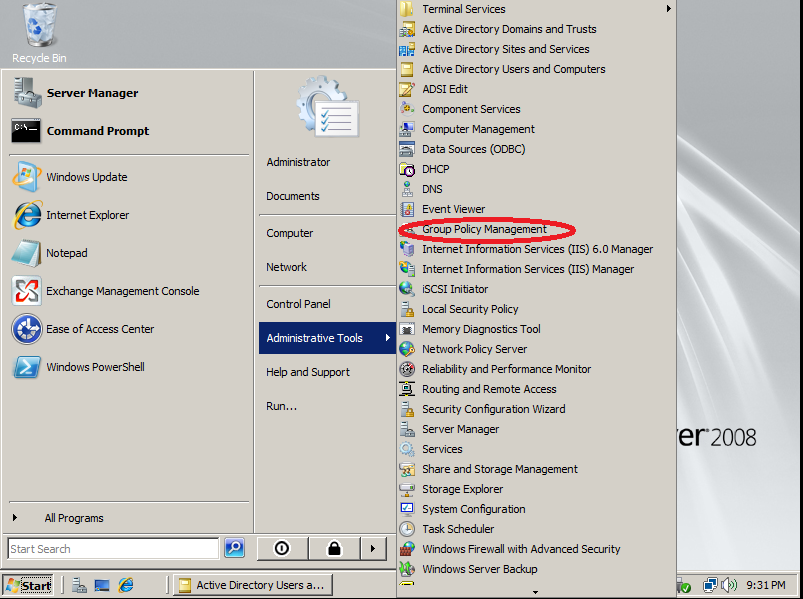Screen dimensions: 803x599
Task: Open Computer from Start menu
Action: [289, 233]
